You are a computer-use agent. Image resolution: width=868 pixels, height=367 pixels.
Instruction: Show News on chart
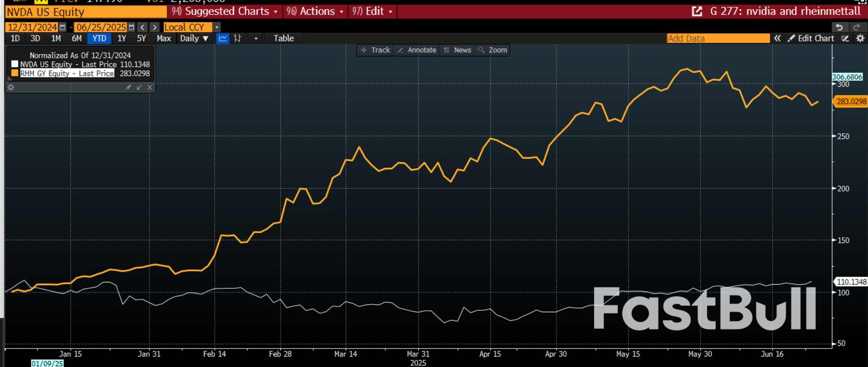[457, 50]
